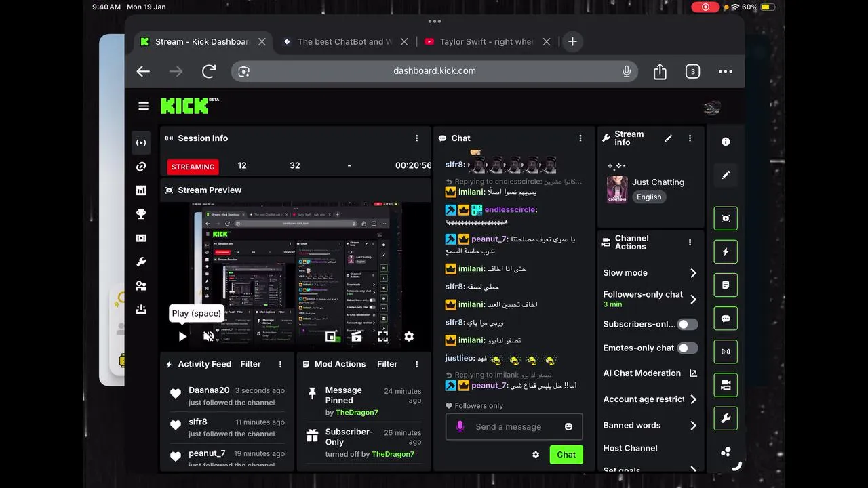Tap the microphone in the address bar
Screen dimensions: 868x488
(627, 71)
